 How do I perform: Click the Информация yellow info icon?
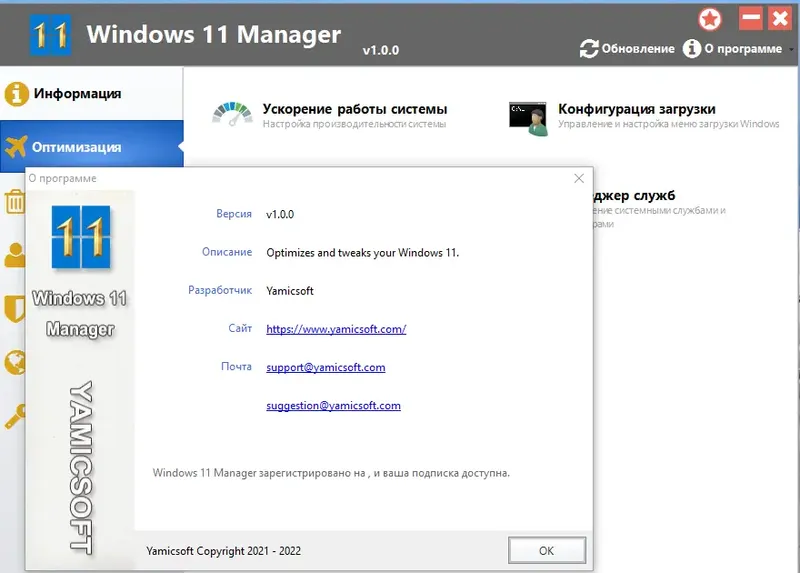pos(16,94)
